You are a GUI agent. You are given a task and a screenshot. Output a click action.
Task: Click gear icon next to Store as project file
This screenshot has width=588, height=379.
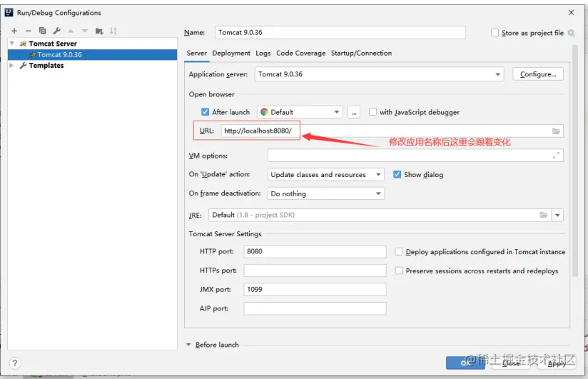tap(571, 33)
